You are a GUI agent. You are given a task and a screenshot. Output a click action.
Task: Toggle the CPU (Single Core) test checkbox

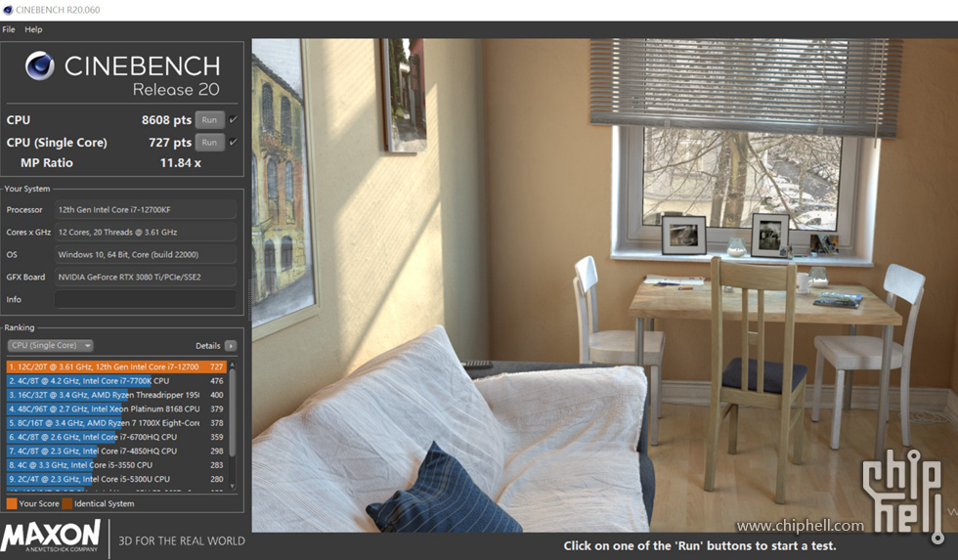click(x=234, y=143)
